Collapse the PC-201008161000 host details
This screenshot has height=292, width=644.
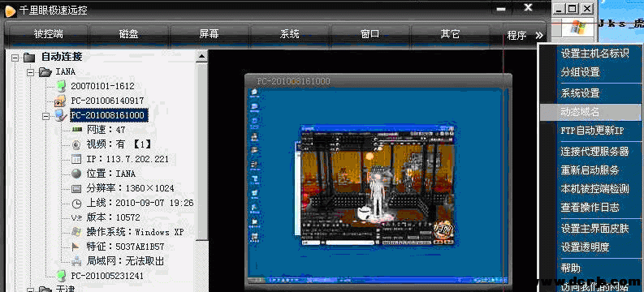click(45, 116)
